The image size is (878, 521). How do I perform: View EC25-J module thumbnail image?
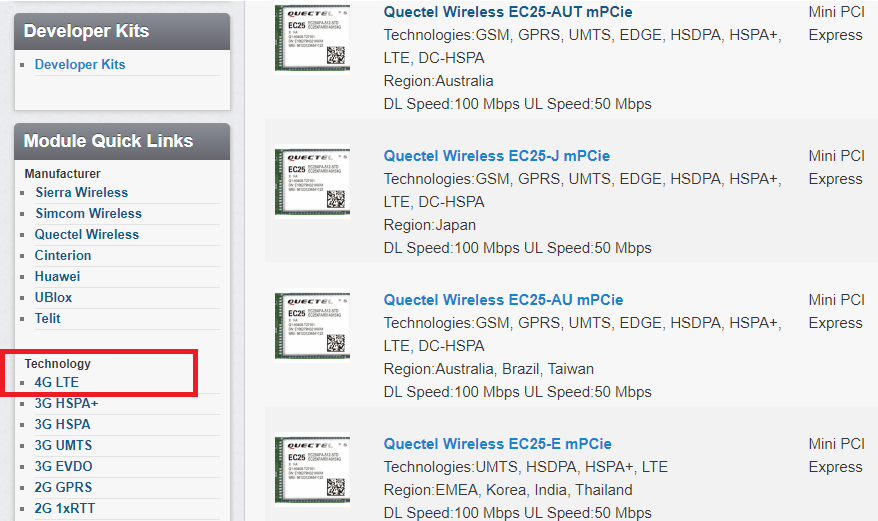tap(312, 182)
